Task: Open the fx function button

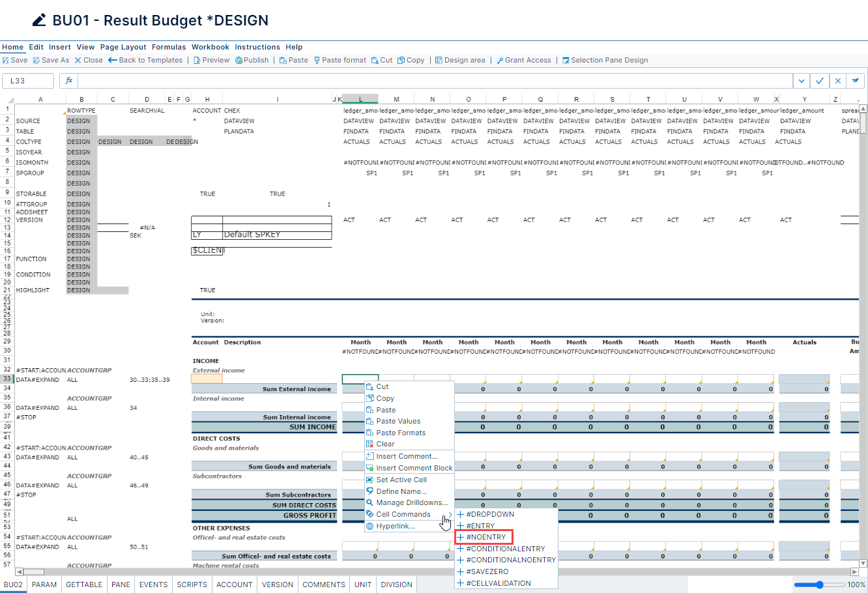Action: click(x=69, y=81)
